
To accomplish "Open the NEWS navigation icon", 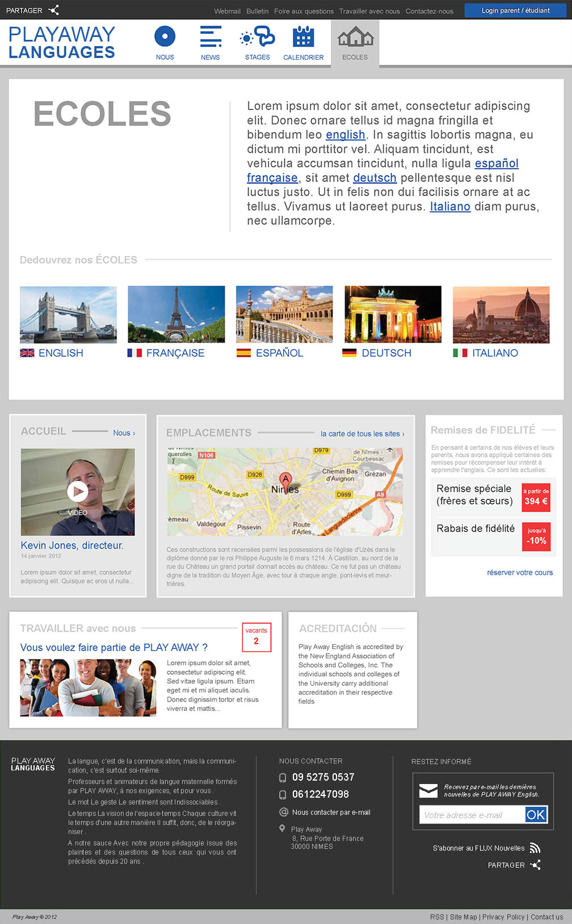I will pyautogui.click(x=210, y=36).
